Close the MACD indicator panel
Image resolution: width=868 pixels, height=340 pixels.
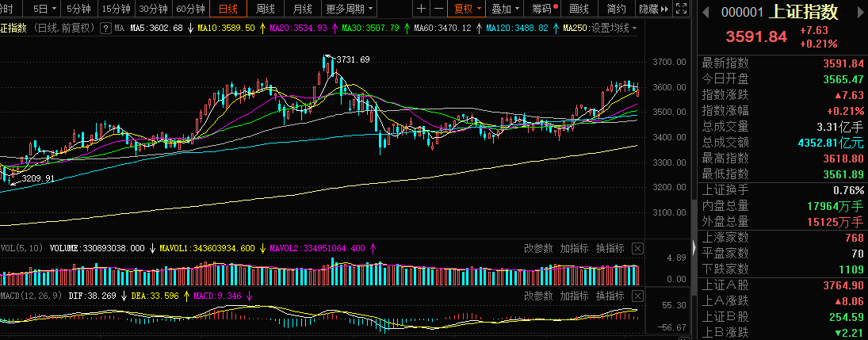(x=637, y=296)
